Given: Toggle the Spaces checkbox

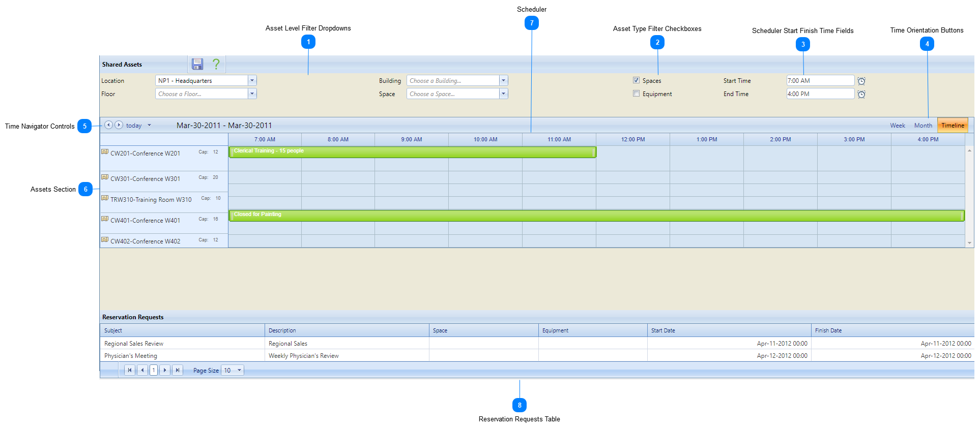Looking at the screenshot, I should [636, 80].
